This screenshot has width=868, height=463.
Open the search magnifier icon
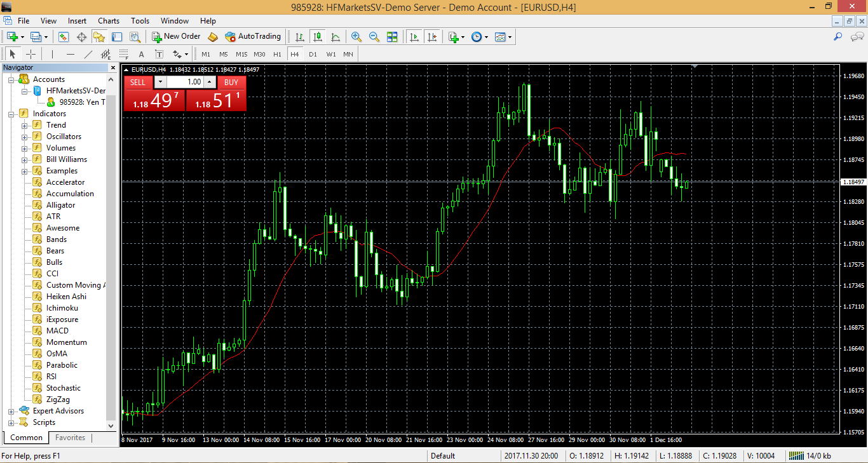pos(838,37)
